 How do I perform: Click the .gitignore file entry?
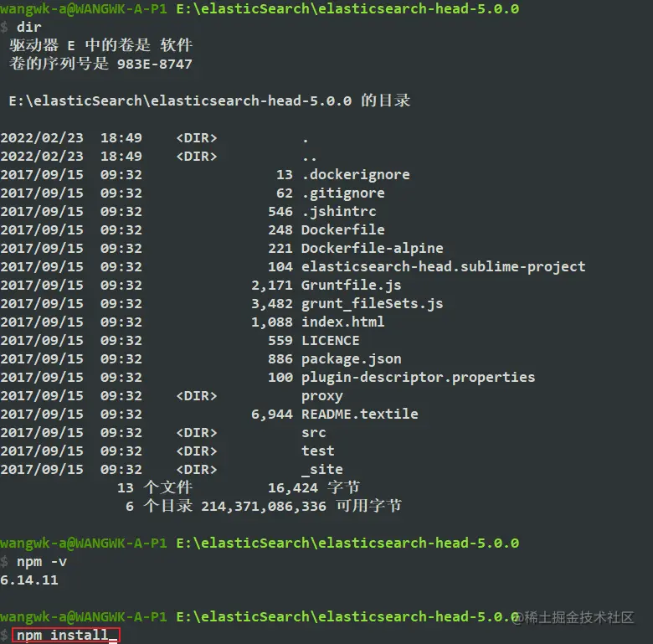tap(342, 193)
